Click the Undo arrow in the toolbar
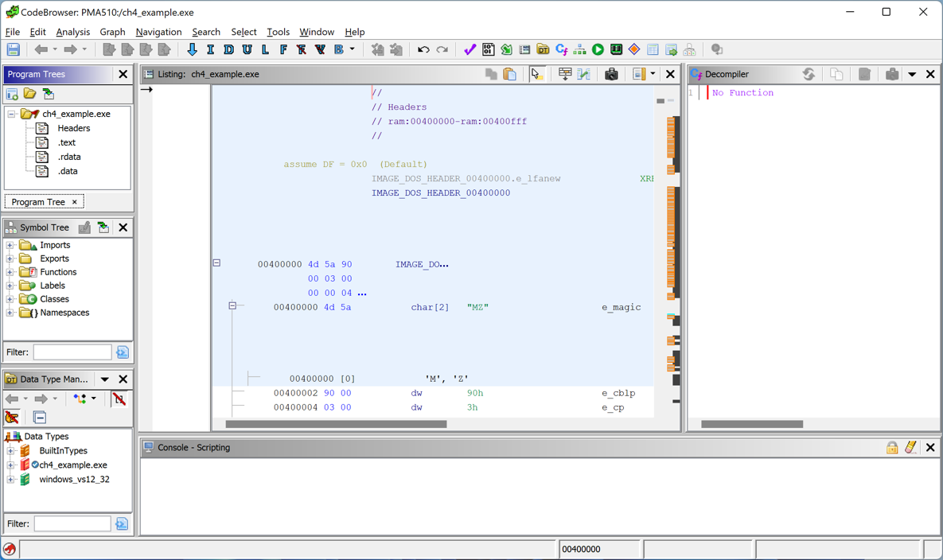943x560 pixels. (423, 50)
